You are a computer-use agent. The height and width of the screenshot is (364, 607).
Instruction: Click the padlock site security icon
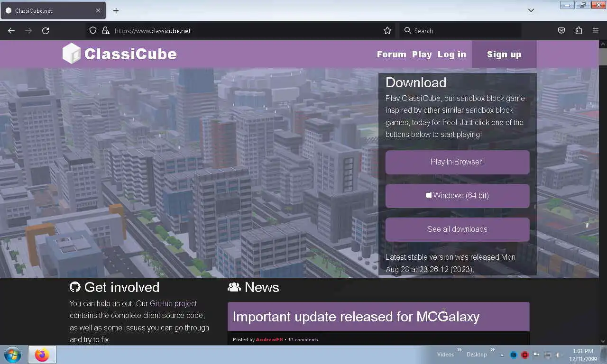(x=105, y=30)
